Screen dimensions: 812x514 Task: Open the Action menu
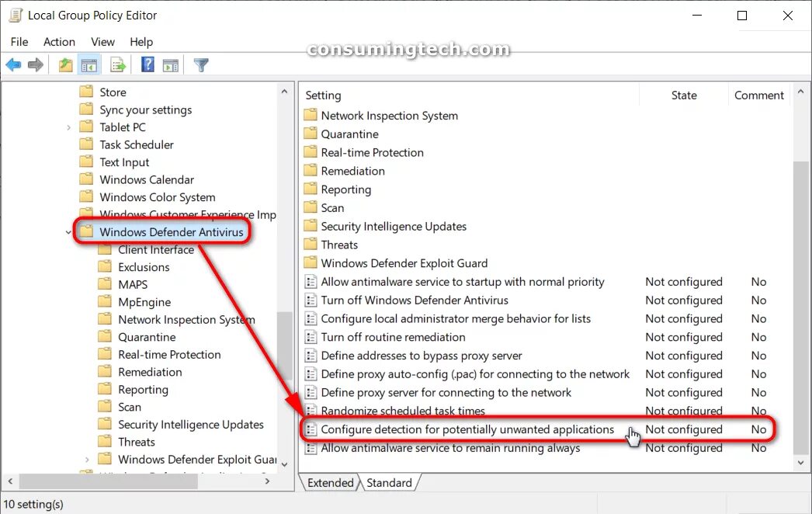[x=59, y=42]
